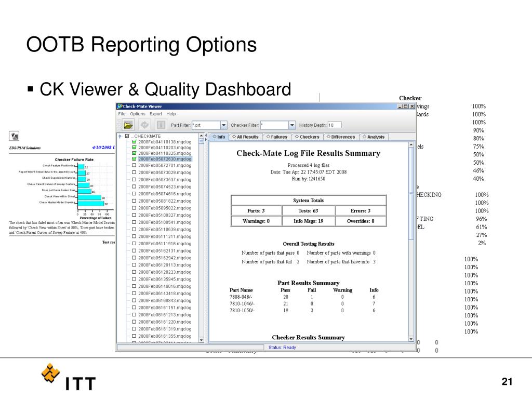Switch to the Failures tab
The image size is (532, 399).
(277, 137)
